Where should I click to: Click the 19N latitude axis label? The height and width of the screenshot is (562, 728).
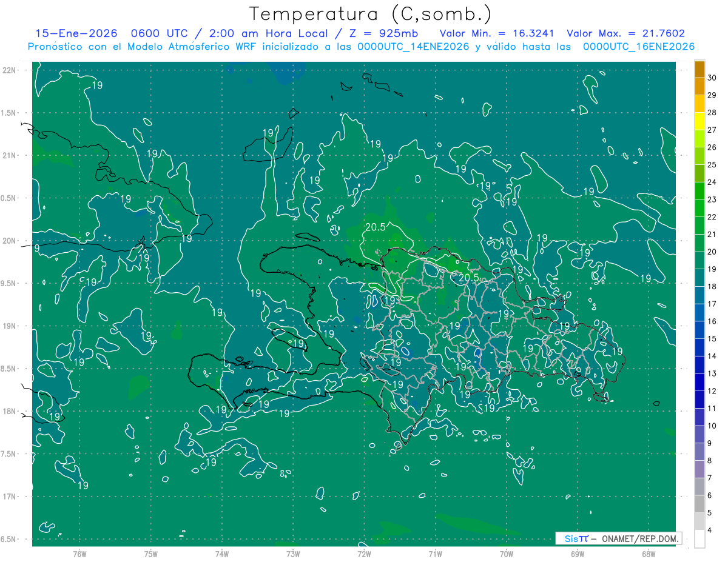[10, 326]
